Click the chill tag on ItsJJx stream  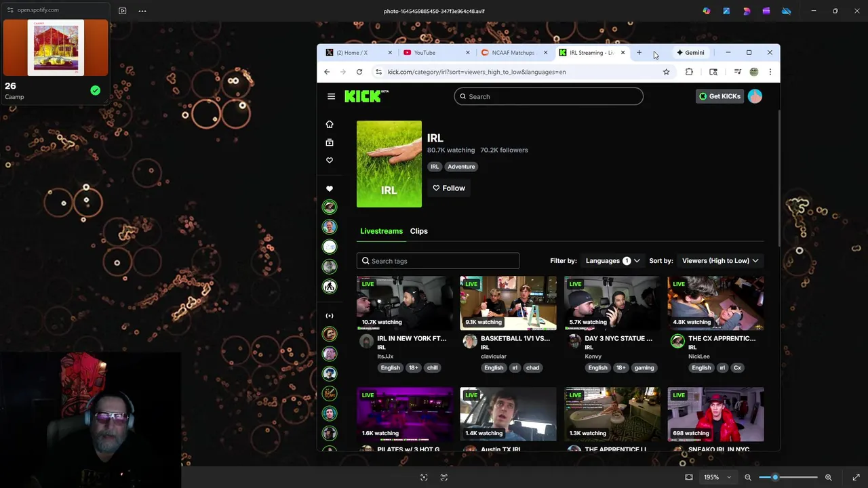tap(433, 368)
